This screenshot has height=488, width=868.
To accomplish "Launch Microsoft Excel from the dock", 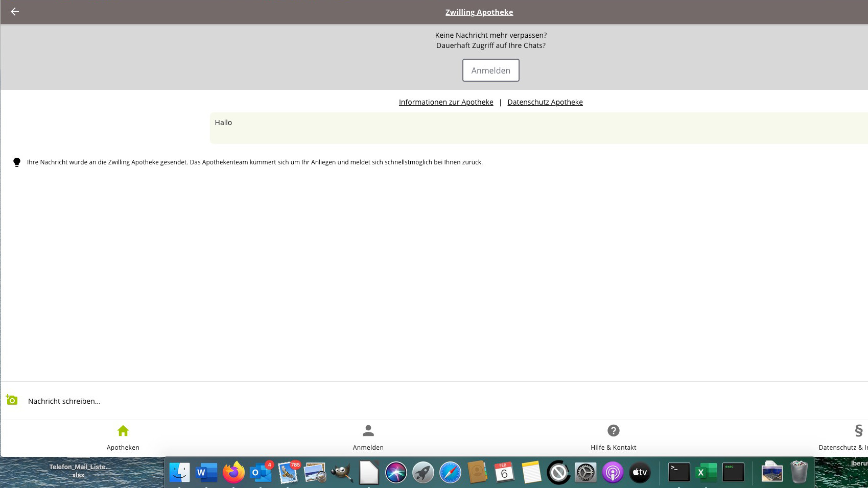I will tap(706, 472).
